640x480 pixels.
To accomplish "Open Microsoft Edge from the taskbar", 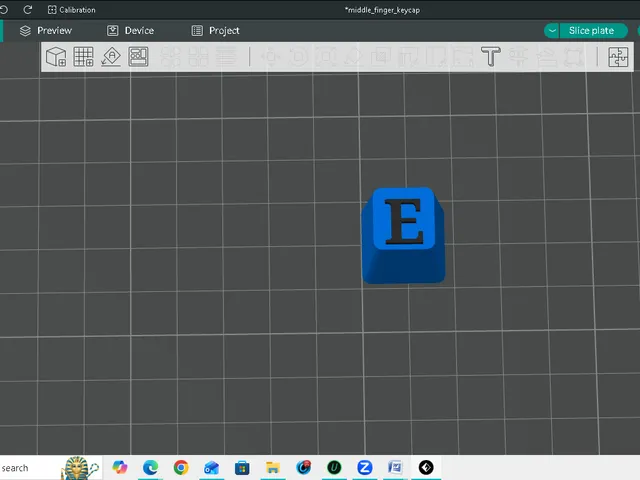I will pyautogui.click(x=150, y=467).
